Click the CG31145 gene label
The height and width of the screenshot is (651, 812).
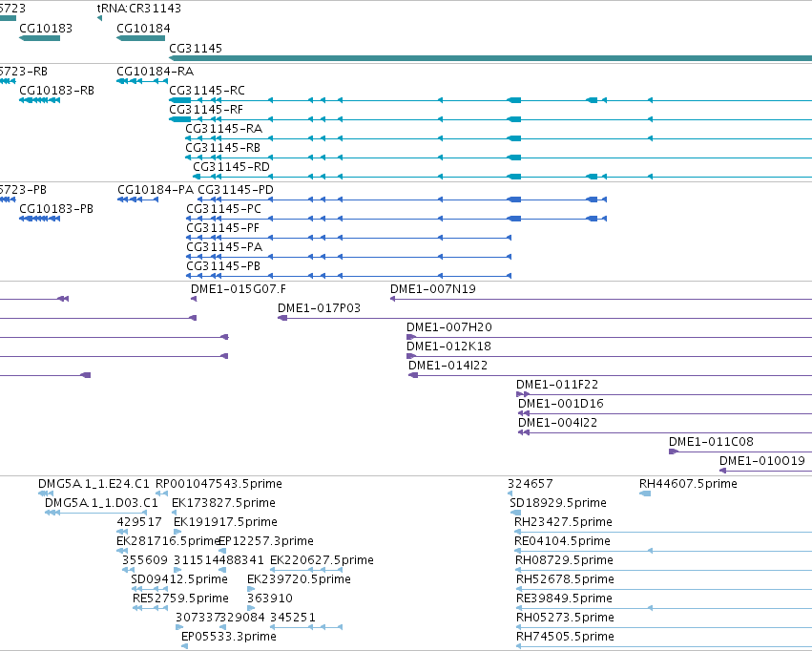click(196, 48)
